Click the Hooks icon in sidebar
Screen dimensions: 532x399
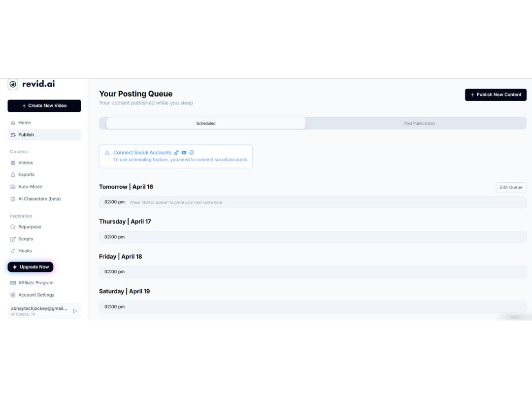[x=13, y=251]
